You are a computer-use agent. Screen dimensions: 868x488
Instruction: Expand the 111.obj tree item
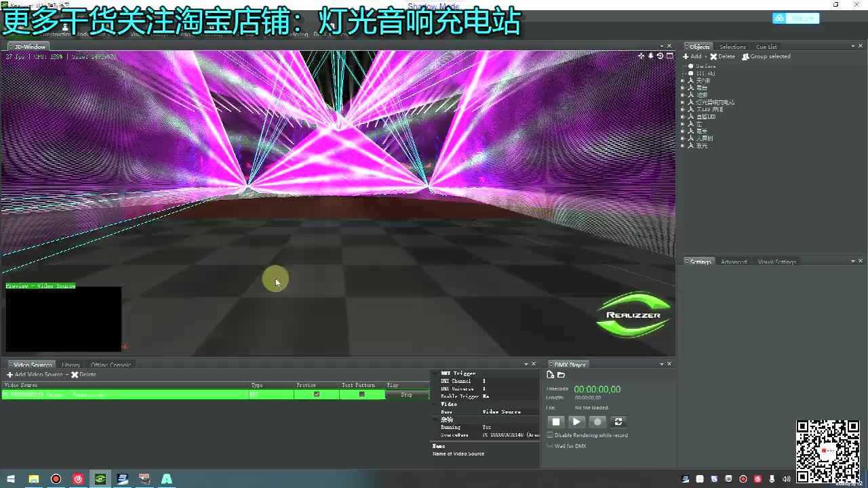(x=682, y=73)
